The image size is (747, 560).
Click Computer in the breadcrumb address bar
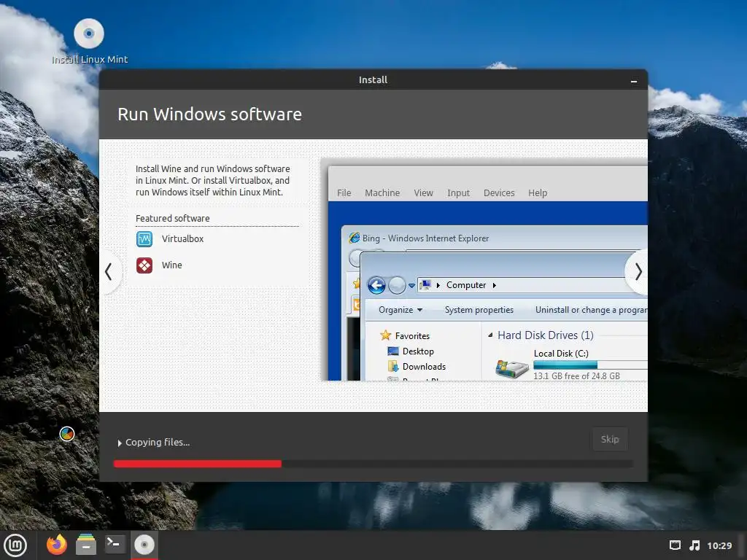(x=466, y=285)
